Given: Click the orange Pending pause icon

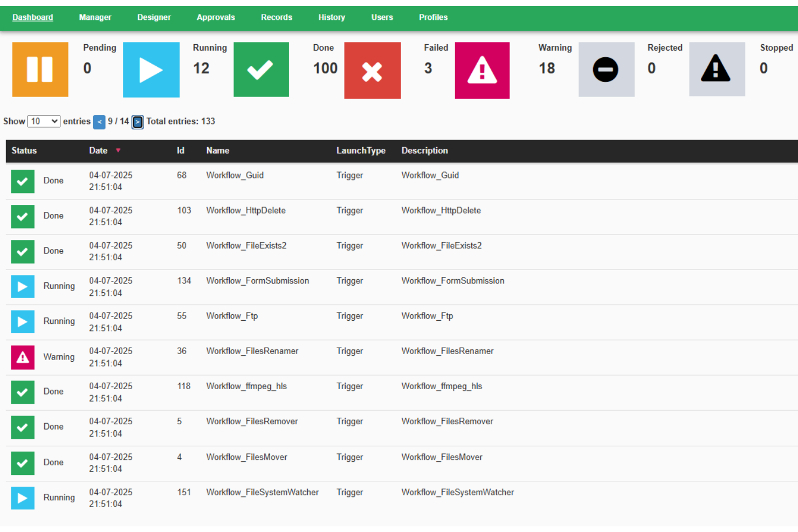Looking at the screenshot, I should [x=40, y=70].
